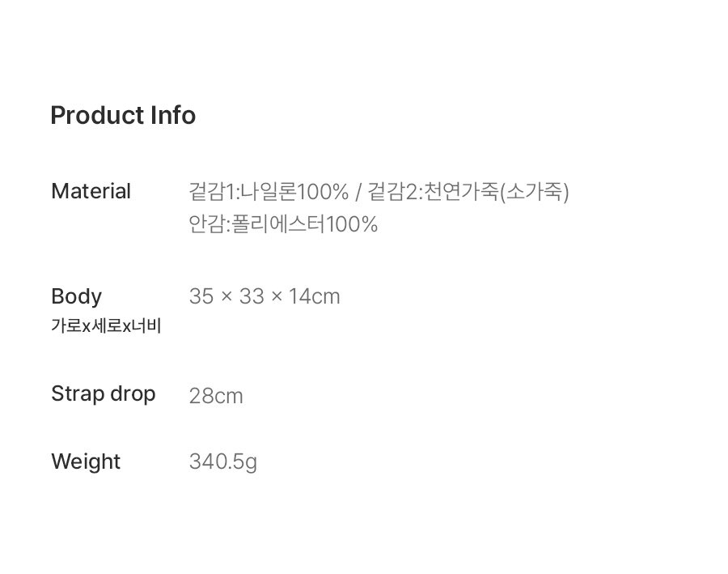The image size is (728, 574).
Task: Select the 겉감2:천연가죽(소가죽) text
Action: 468,192
